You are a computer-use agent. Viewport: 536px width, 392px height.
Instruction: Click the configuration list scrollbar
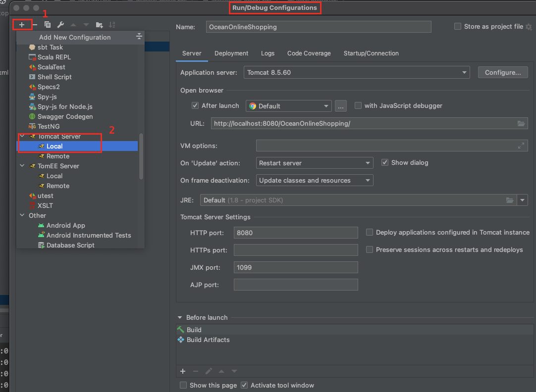point(141,156)
